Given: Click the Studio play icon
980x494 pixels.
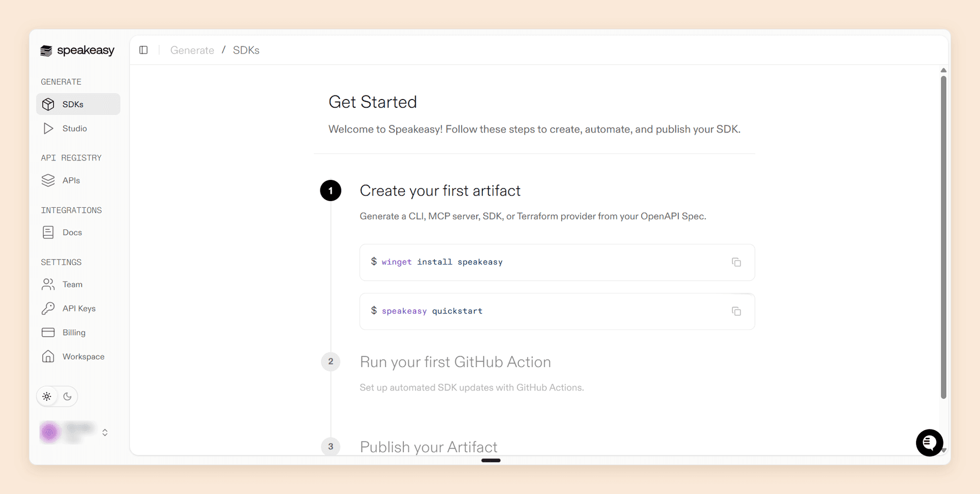Looking at the screenshot, I should pyautogui.click(x=48, y=128).
